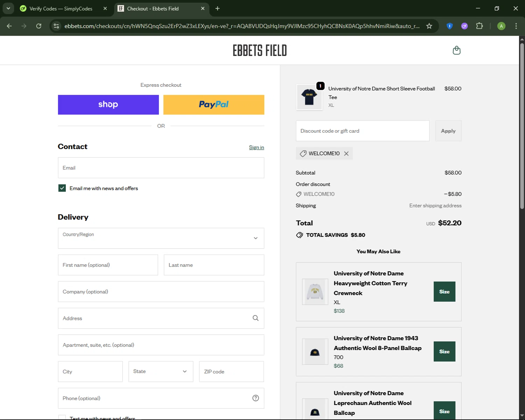Open the Chrome three-dot menu
The width and height of the screenshot is (525, 420).
[x=516, y=26]
